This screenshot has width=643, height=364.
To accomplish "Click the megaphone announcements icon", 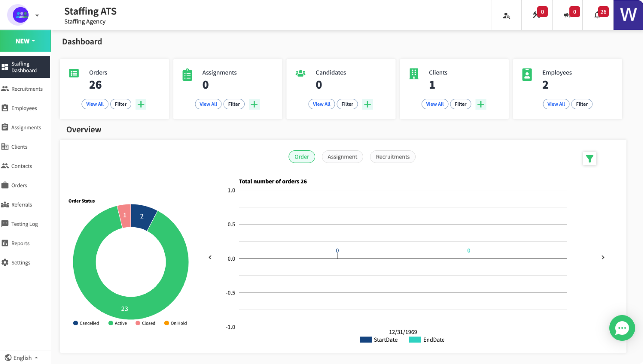I will pos(566,15).
